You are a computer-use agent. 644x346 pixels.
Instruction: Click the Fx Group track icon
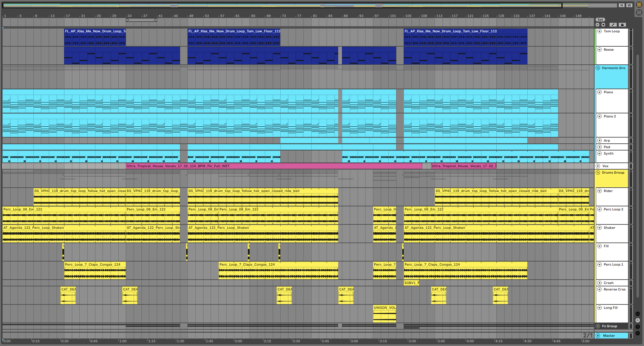coord(598,326)
